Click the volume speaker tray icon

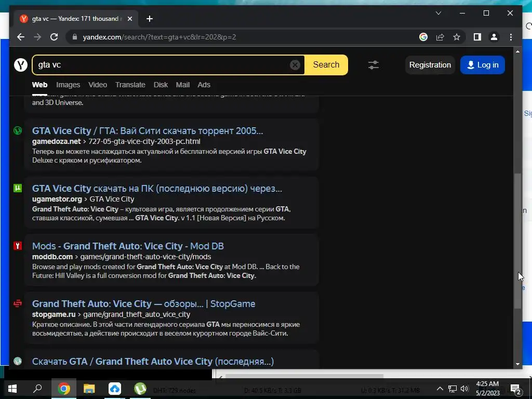[x=464, y=389]
